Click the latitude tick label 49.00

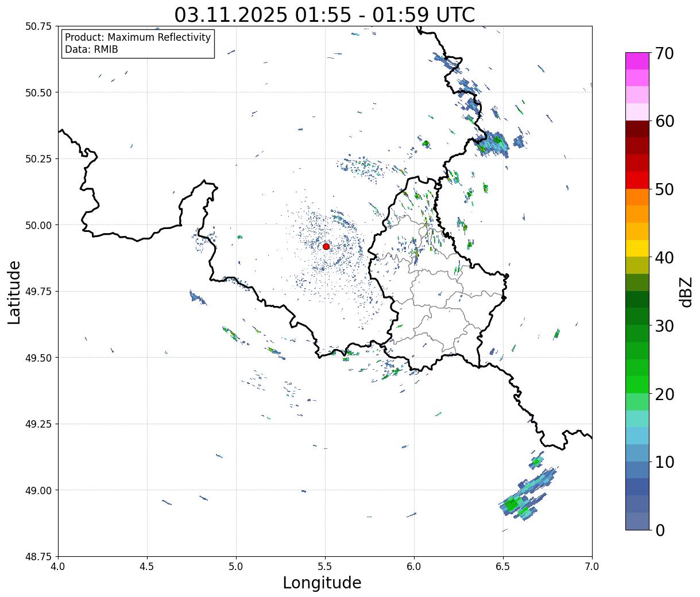38,490
